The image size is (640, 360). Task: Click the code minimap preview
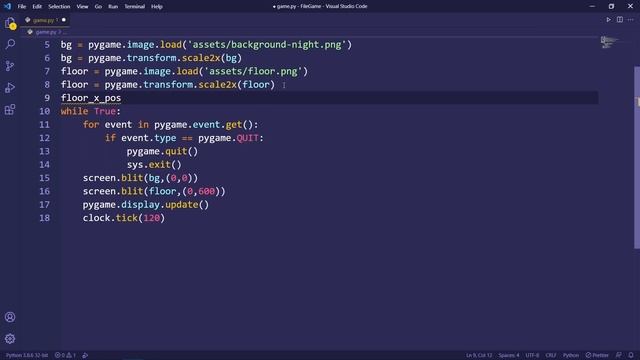pyautogui.click(x=610, y=42)
